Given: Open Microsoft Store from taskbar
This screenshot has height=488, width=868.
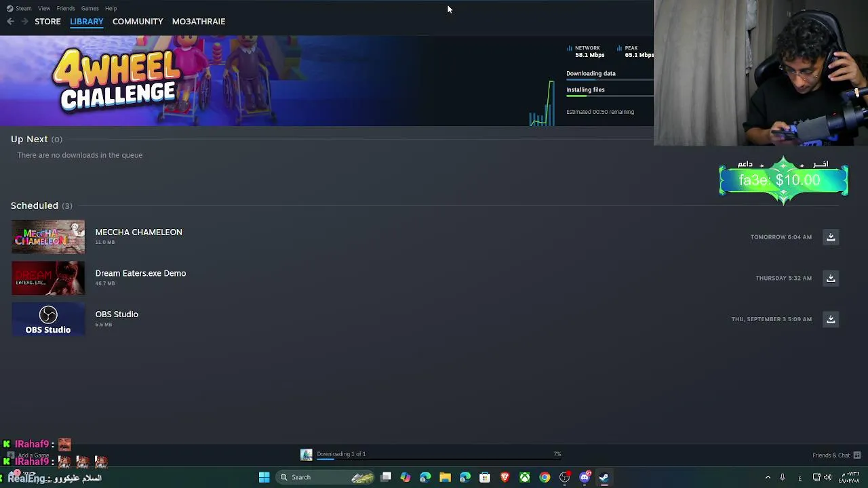Looking at the screenshot, I should 485,477.
